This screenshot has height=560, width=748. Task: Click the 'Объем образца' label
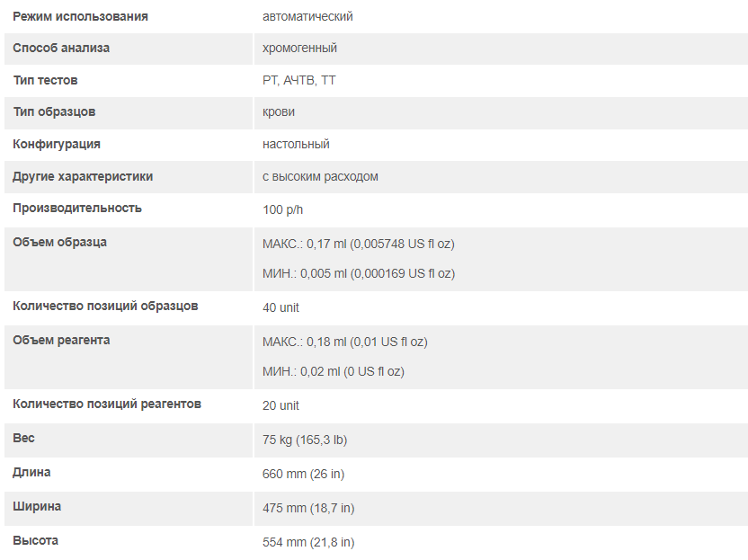pyautogui.click(x=59, y=242)
